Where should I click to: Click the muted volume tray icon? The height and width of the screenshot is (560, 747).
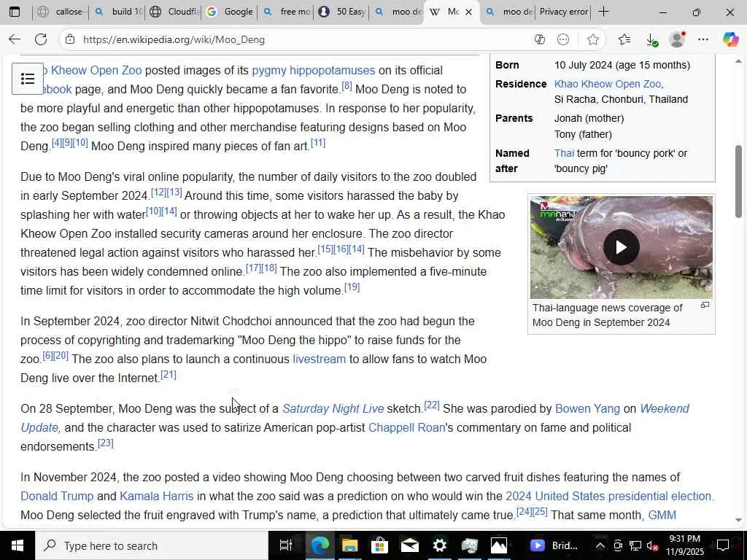pos(652,545)
